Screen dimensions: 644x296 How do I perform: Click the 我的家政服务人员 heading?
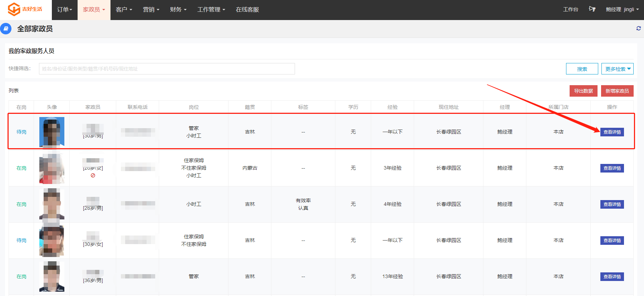[x=31, y=51]
